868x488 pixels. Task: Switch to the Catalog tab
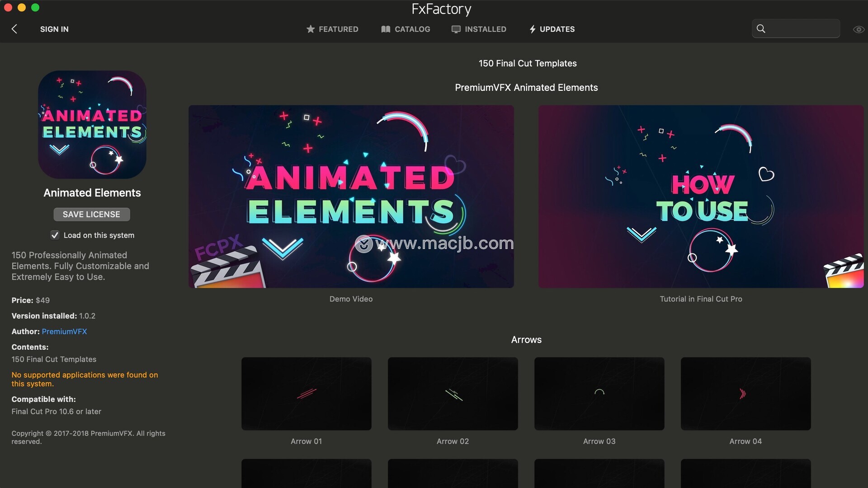tap(412, 29)
